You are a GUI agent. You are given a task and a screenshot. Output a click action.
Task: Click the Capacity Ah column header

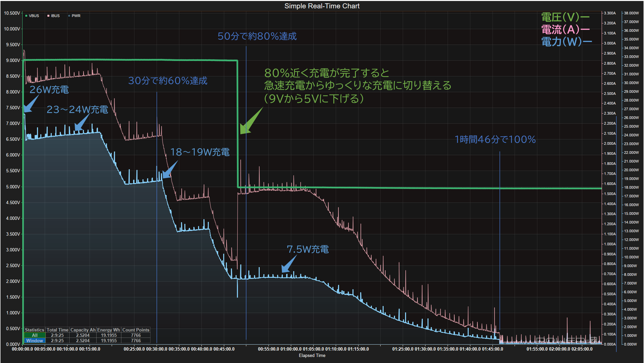coord(83,330)
